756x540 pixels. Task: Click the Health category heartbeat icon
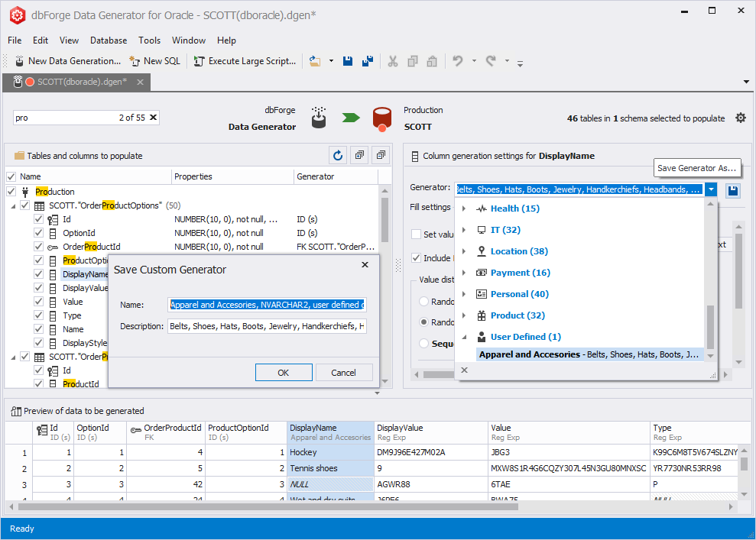481,209
